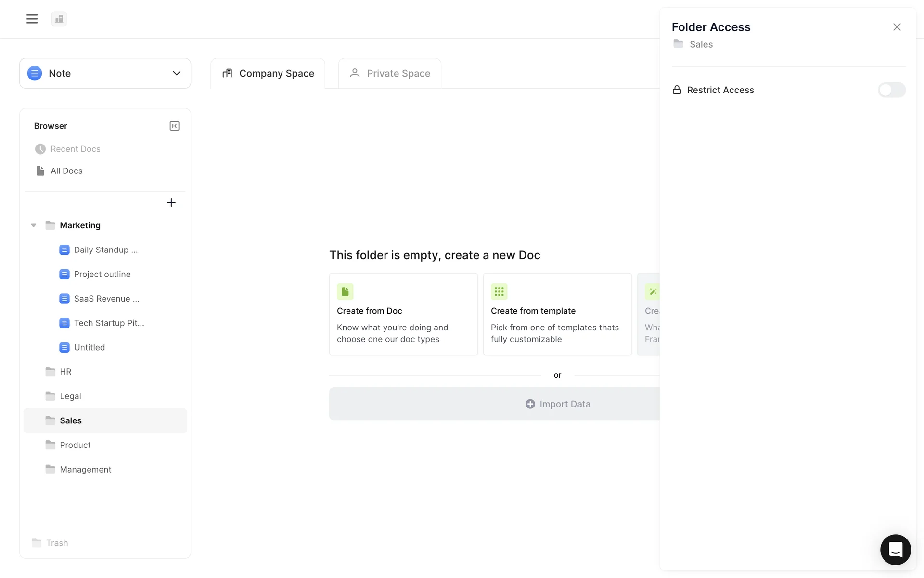Viewport: 924px width, 578px height.
Task: Open the Project outline document
Action: tap(102, 275)
